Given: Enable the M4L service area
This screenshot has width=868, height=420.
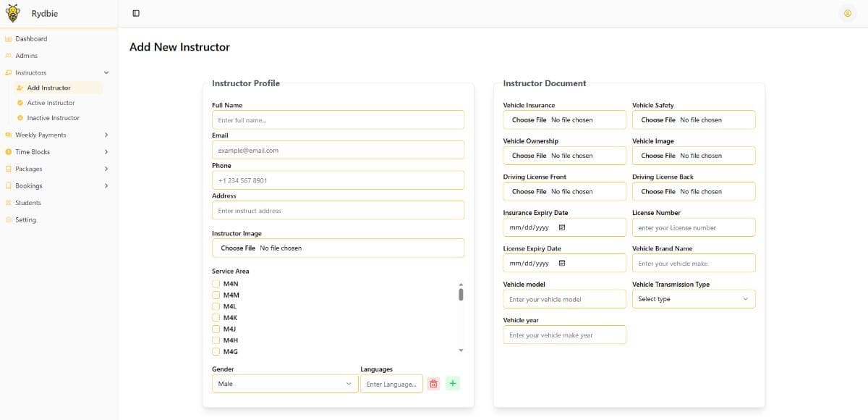Looking at the screenshot, I should point(216,306).
